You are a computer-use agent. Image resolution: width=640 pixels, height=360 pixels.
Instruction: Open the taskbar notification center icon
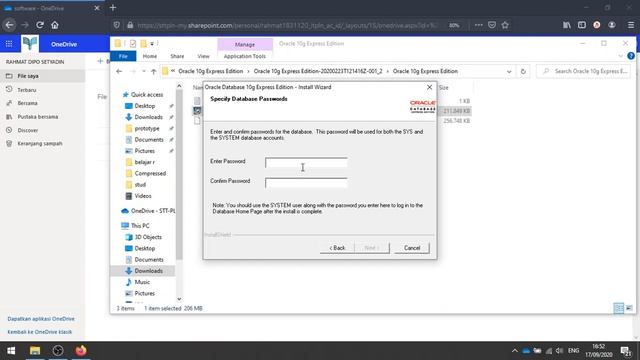[x=626, y=351]
